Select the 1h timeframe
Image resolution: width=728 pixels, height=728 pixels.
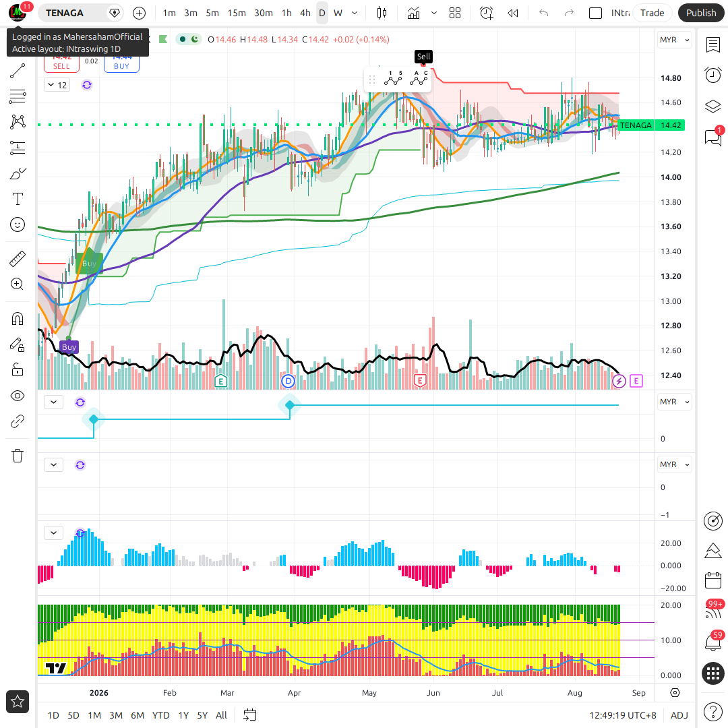click(286, 13)
